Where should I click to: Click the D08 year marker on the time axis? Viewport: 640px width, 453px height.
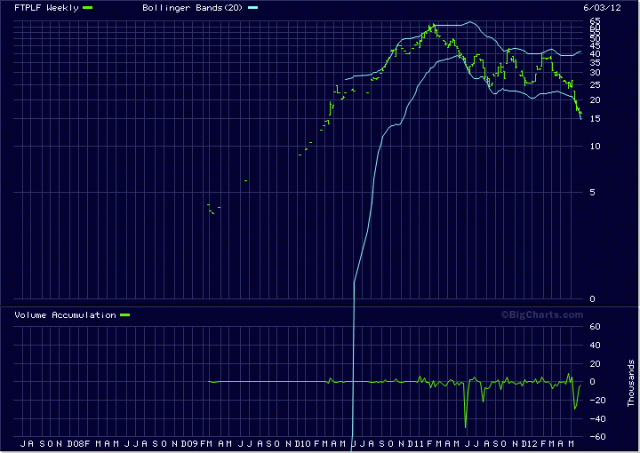coord(76,444)
